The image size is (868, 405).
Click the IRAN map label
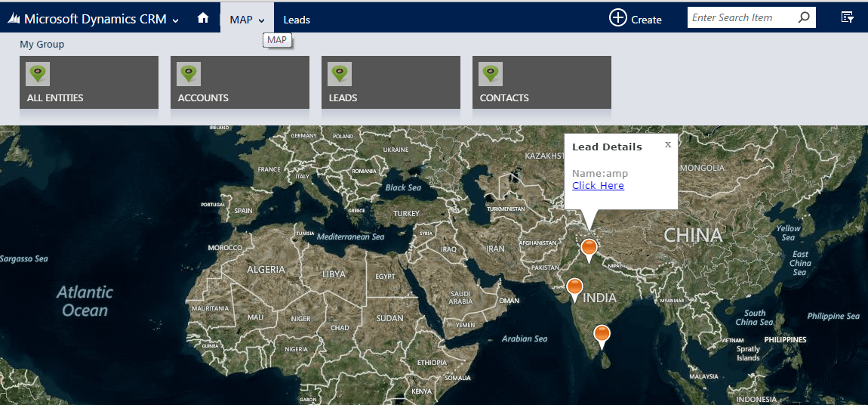[x=495, y=249]
